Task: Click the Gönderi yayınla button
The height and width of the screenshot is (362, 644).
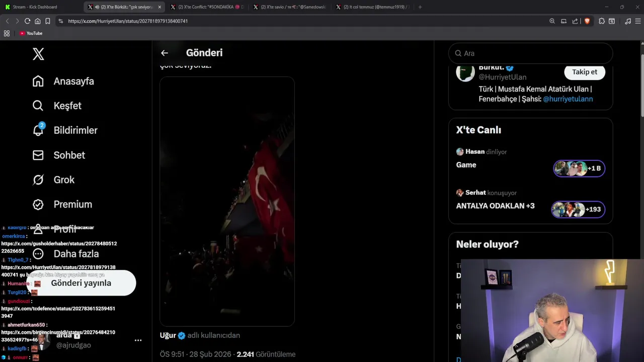Action: pyautogui.click(x=81, y=283)
